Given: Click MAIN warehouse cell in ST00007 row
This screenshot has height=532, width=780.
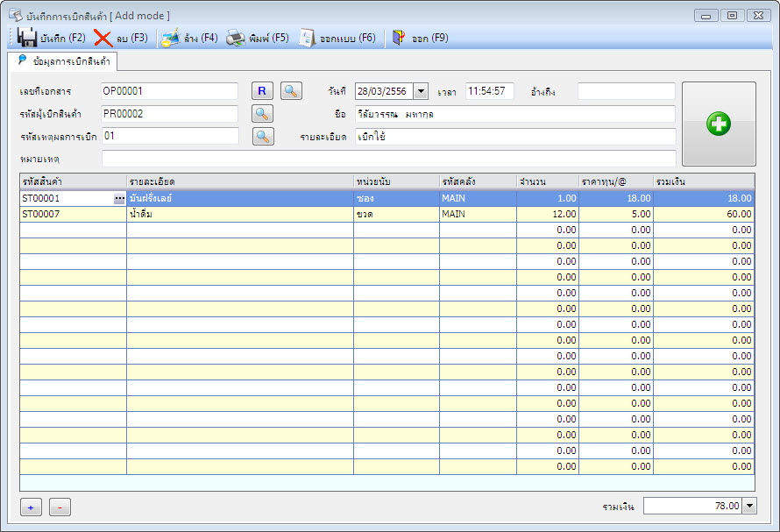Looking at the screenshot, I should coord(478,214).
